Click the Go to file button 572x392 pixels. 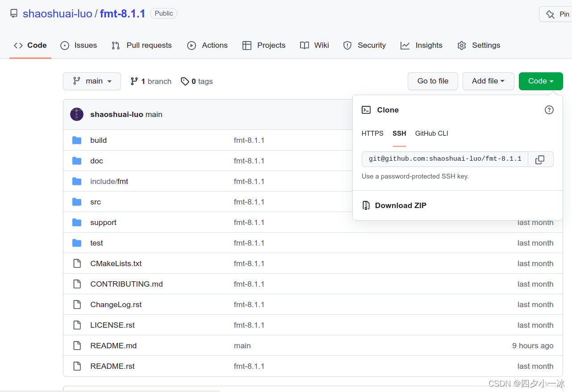click(x=433, y=81)
